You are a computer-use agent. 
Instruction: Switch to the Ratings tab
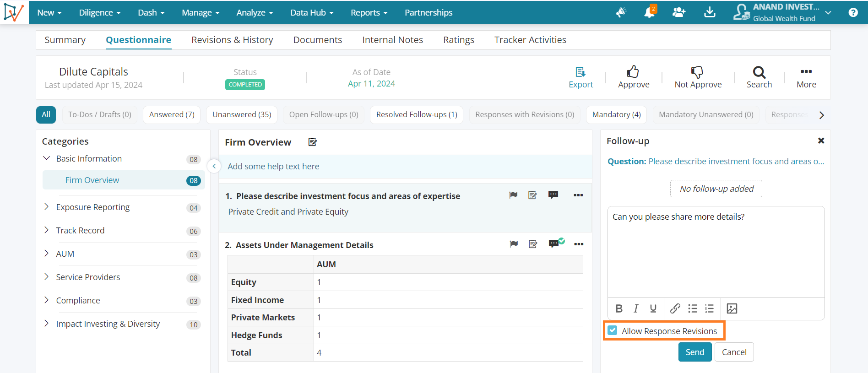[459, 40]
